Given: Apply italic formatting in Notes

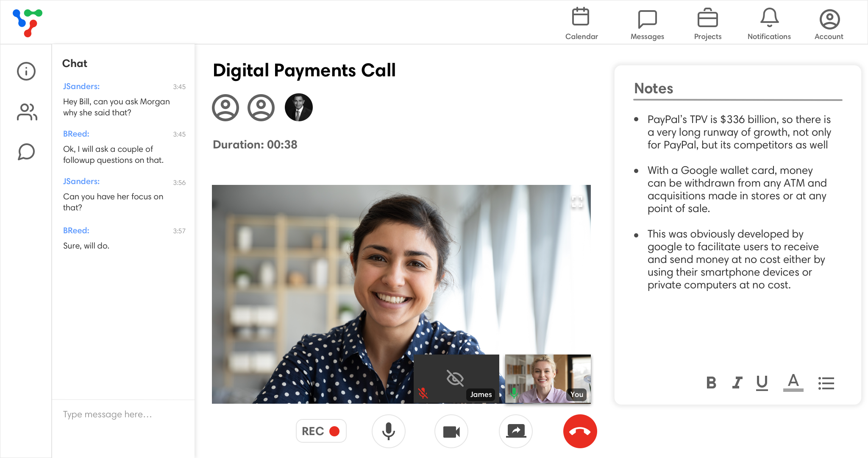Looking at the screenshot, I should [x=737, y=383].
